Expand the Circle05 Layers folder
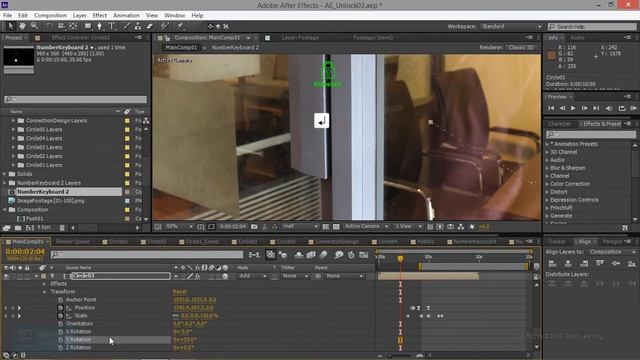Image resolution: width=640 pixels, height=360 pixels. tap(13, 129)
